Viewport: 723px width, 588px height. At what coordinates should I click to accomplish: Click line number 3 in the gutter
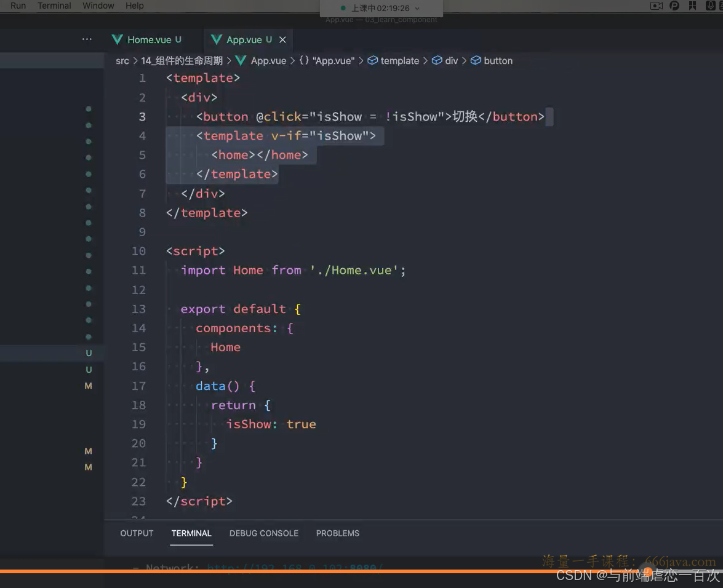142,117
